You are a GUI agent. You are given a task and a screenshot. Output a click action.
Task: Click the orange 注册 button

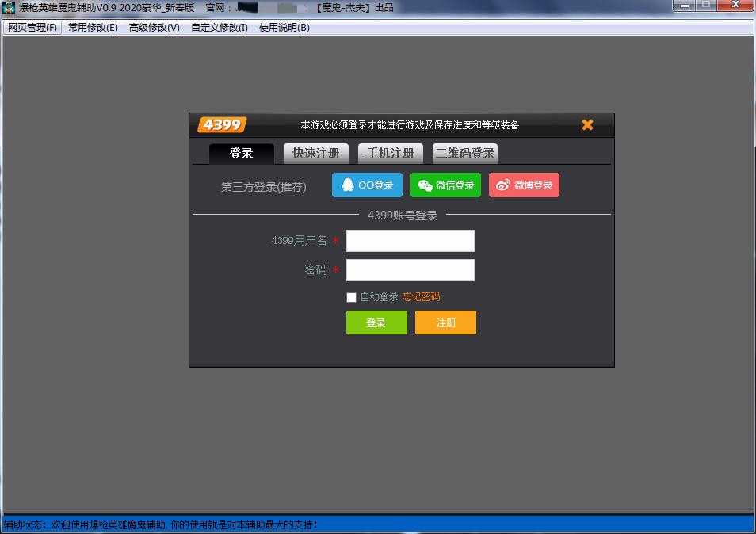(445, 322)
